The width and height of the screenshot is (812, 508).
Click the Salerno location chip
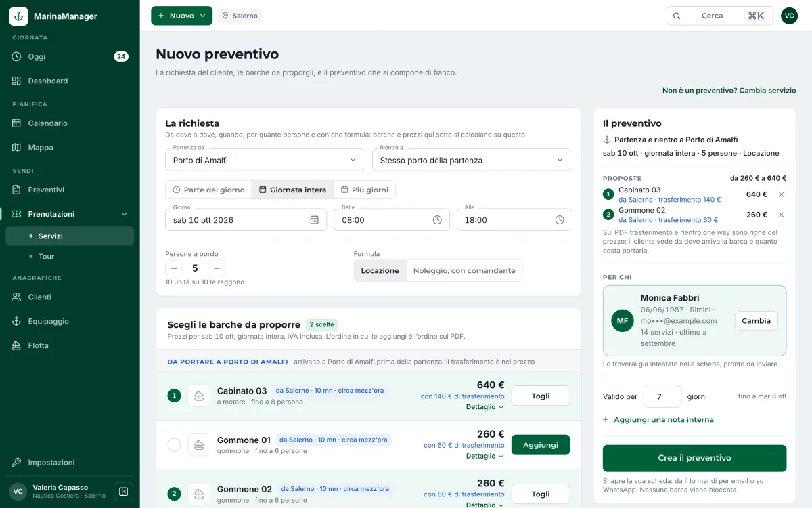coord(240,16)
